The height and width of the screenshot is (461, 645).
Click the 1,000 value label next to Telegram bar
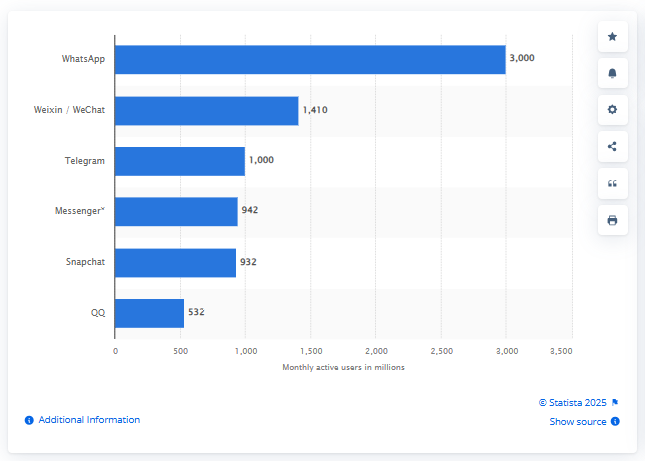tap(261, 160)
